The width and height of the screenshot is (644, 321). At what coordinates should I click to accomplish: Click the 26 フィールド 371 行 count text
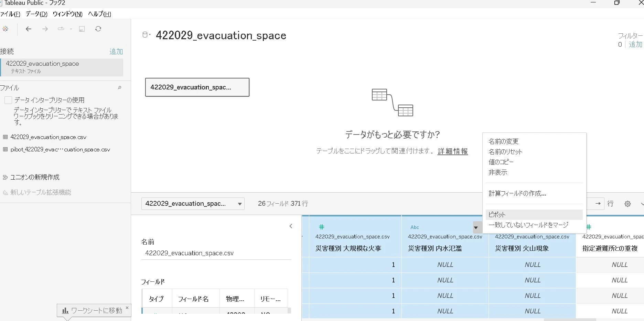coord(283,204)
